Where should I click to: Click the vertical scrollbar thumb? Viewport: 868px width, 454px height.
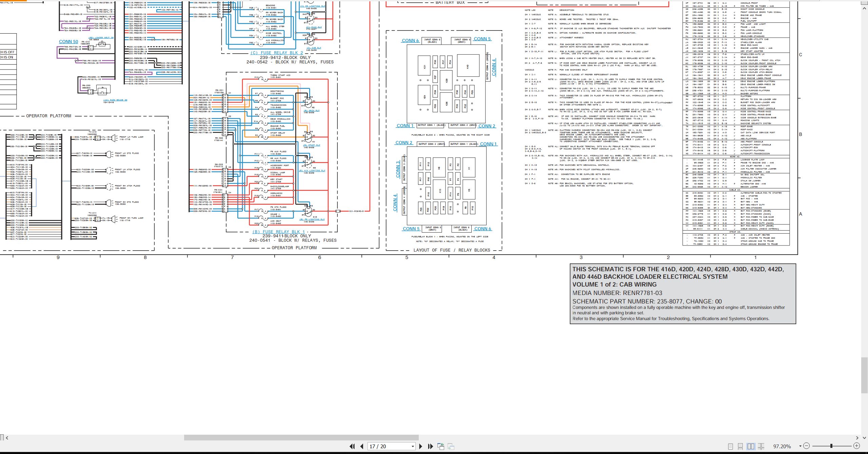coord(865,375)
